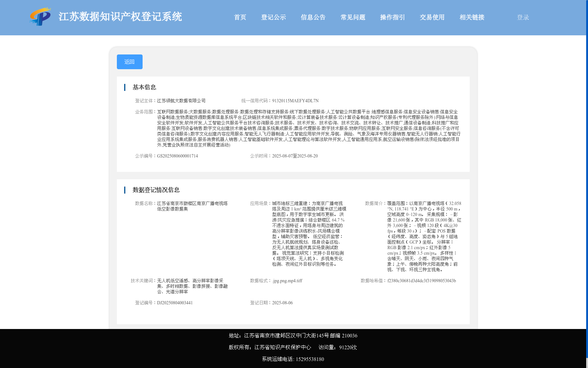
Task: Open the 首页 home menu item
Action: (x=240, y=17)
